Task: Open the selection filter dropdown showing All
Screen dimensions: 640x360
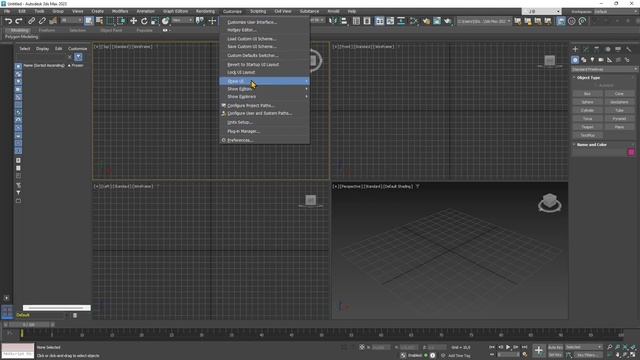Action: [x=71, y=20]
